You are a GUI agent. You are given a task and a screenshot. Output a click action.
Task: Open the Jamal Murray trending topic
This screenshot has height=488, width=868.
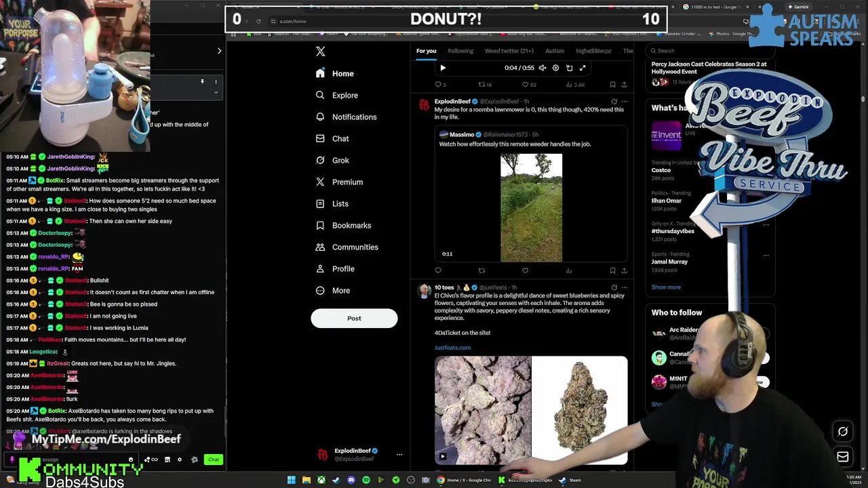click(x=669, y=262)
